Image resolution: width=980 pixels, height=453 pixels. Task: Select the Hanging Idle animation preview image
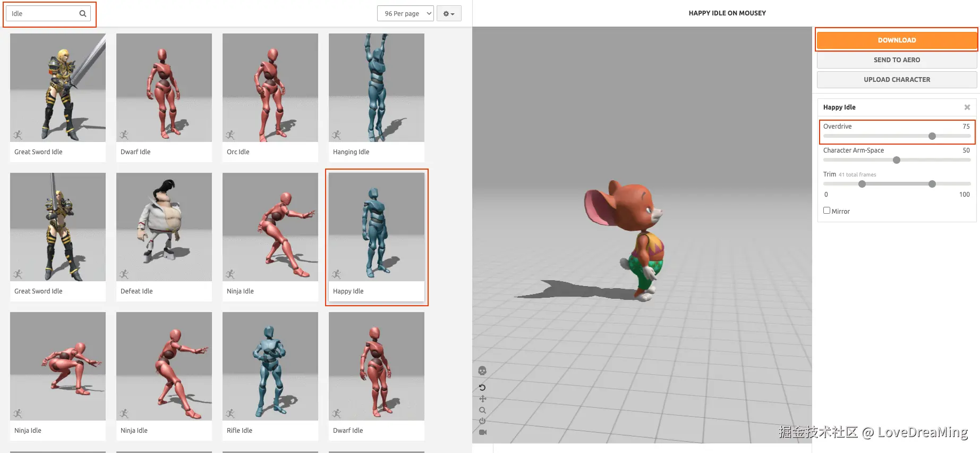[x=377, y=88]
